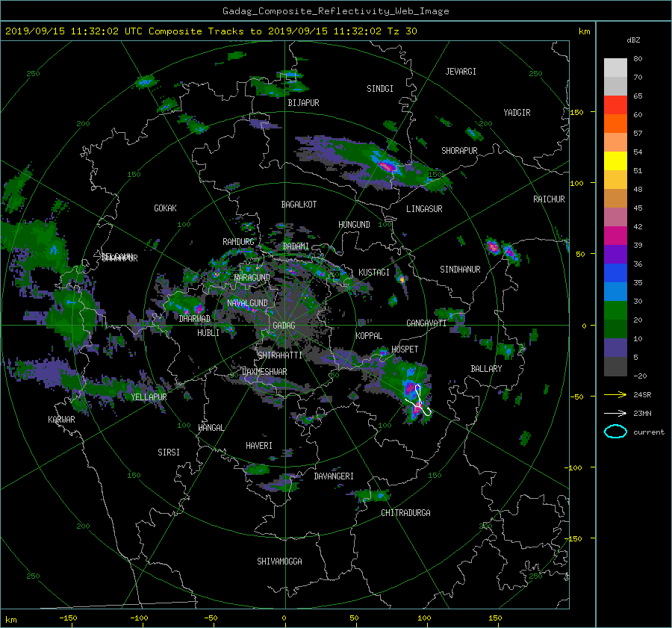Click the KOPPAL city label
Image resolution: width=672 pixels, height=628 pixels.
369,336
